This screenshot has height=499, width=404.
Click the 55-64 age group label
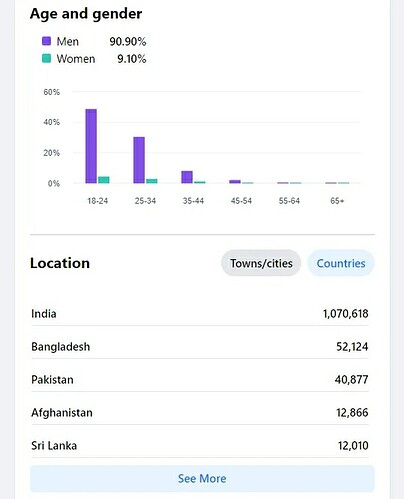coord(289,201)
